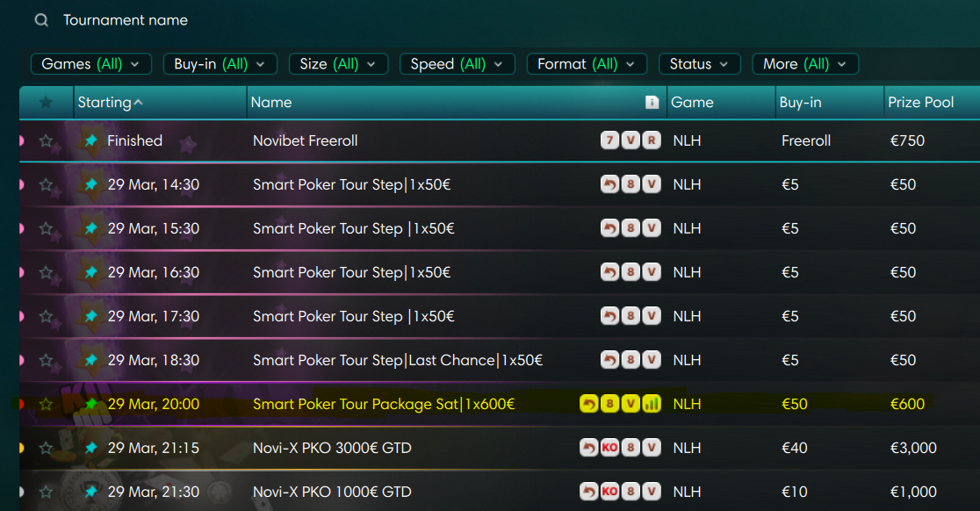Image resolution: width=980 pixels, height=511 pixels.
Task: Click the info icon in Name header
Action: pos(652,103)
